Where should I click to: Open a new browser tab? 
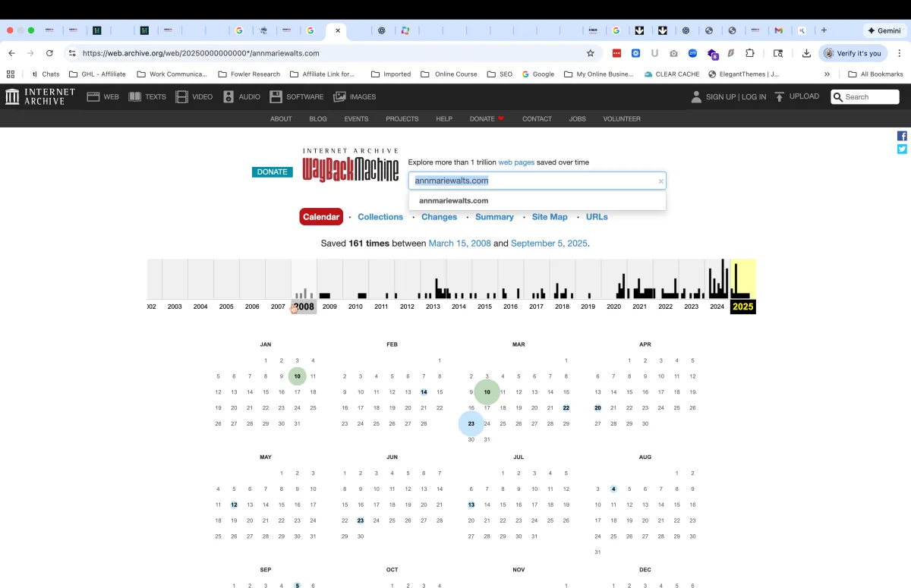tap(824, 30)
